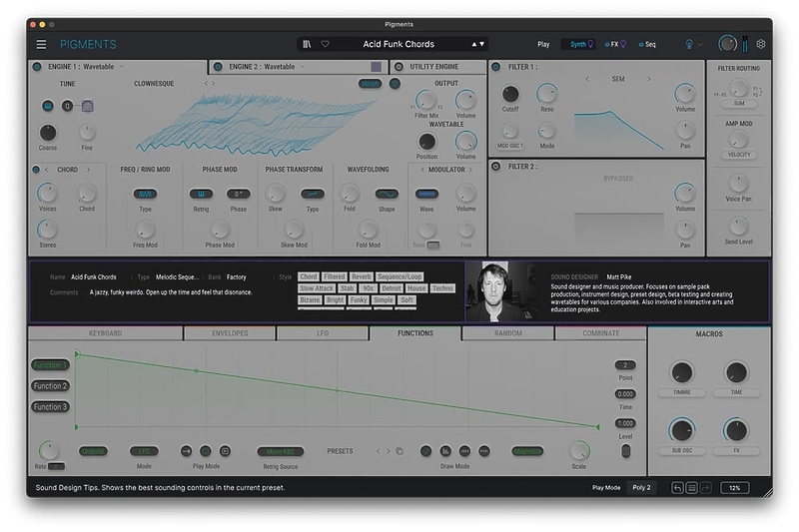Viewport: 799px width, 532px height.
Task: Switch to previous filter type before SEM
Action: (x=587, y=79)
